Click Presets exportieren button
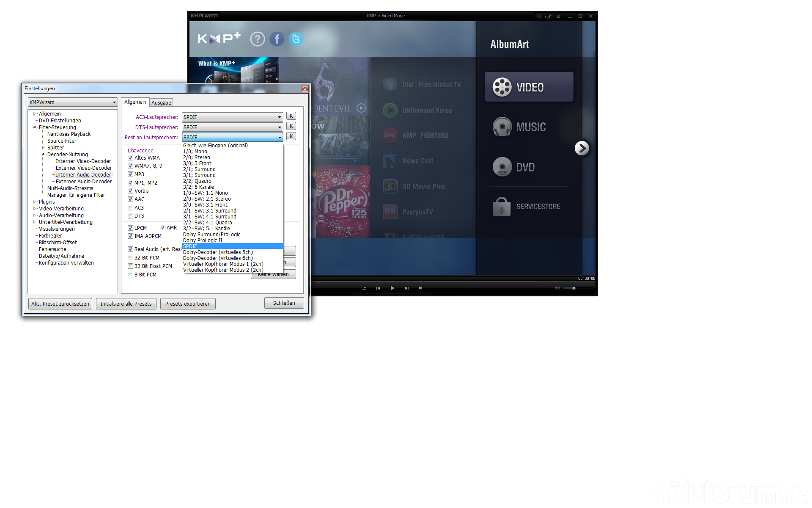 tap(188, 304)
